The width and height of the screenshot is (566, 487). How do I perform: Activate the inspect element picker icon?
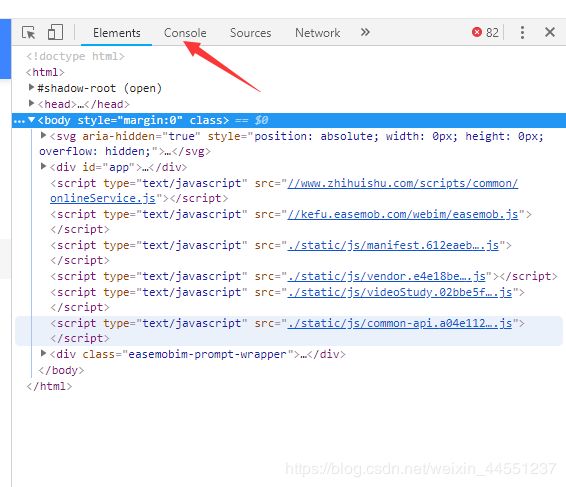(29, 32)
